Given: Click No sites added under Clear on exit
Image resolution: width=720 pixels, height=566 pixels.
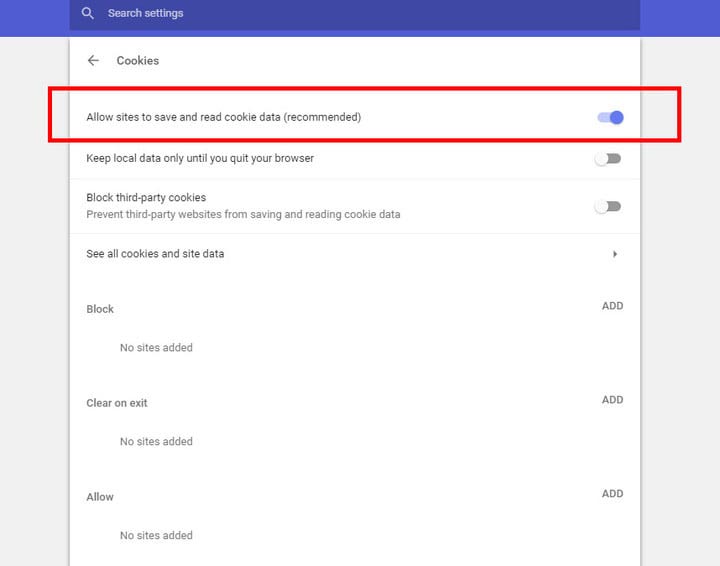Looking at the screenshot, I should [156, 442].
